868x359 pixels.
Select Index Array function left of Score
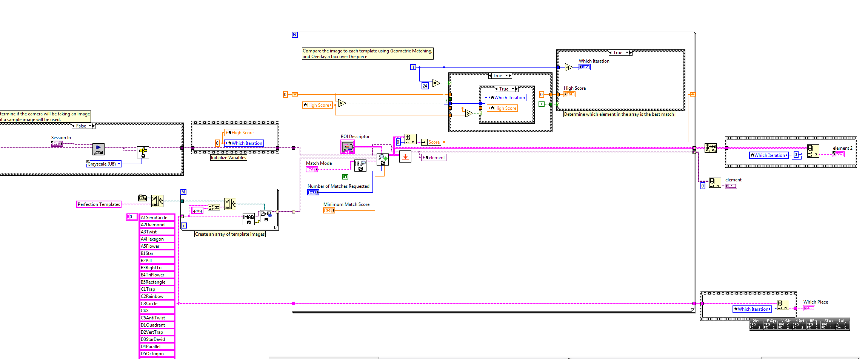410,139
